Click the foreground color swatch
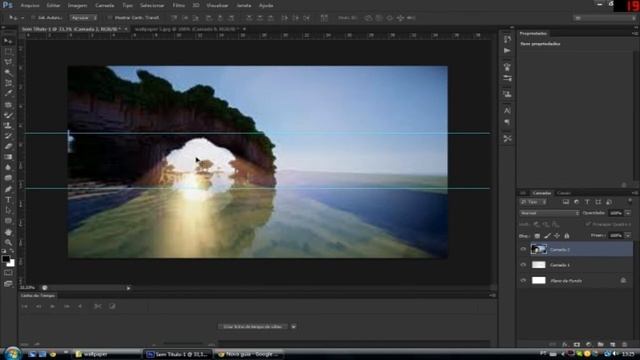 [x=6, y=259]
